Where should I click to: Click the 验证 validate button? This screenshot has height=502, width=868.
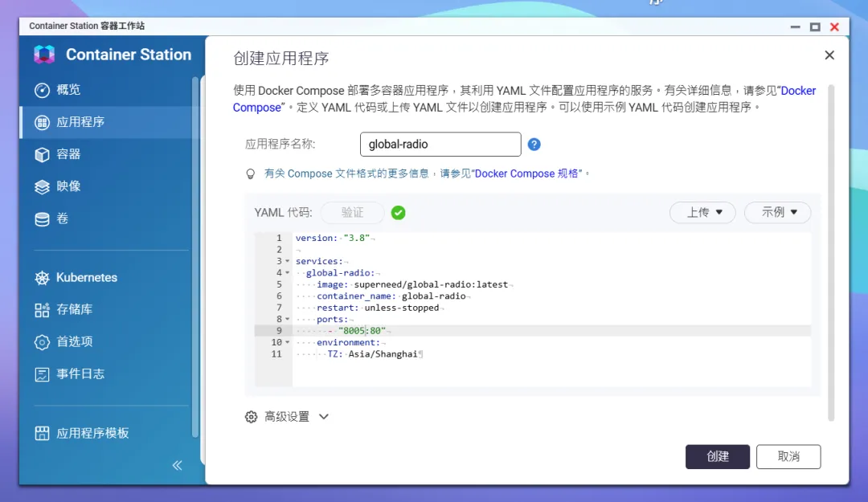click(x=352, y=213)
